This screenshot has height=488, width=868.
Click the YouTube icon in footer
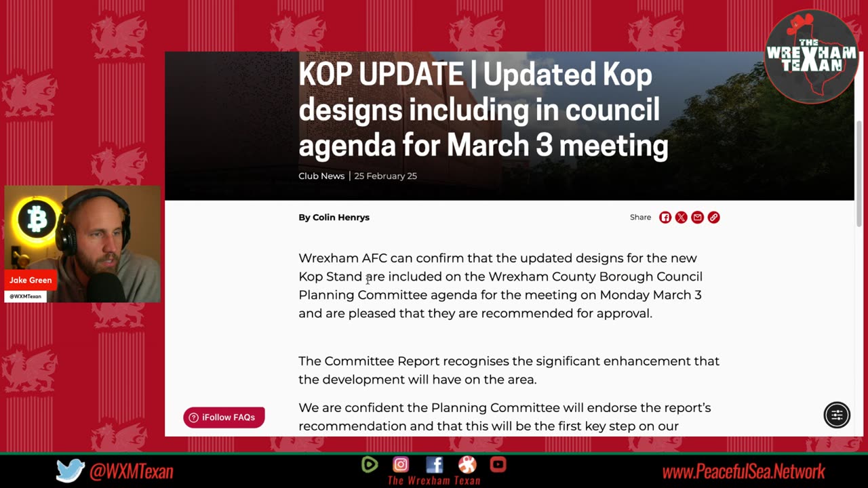click(x=498, y=464)
